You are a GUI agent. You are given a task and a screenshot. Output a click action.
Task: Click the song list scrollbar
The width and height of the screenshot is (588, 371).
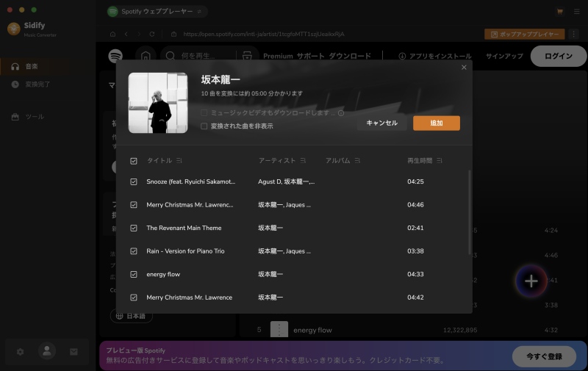(469, 212)
